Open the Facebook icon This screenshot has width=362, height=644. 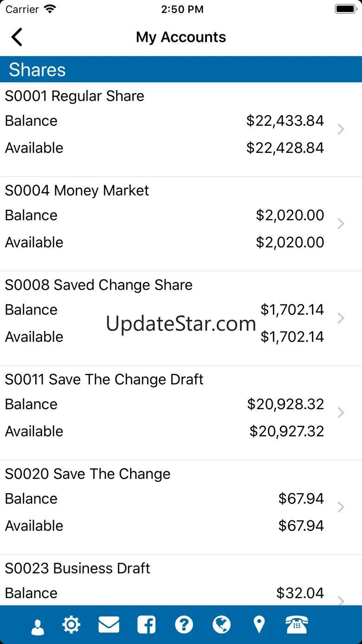click(x=147, y=625)
